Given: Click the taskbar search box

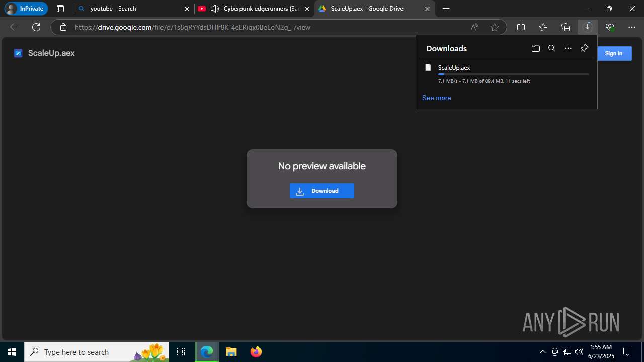Looking at the screenshot, I should click(x=97, y=352).
